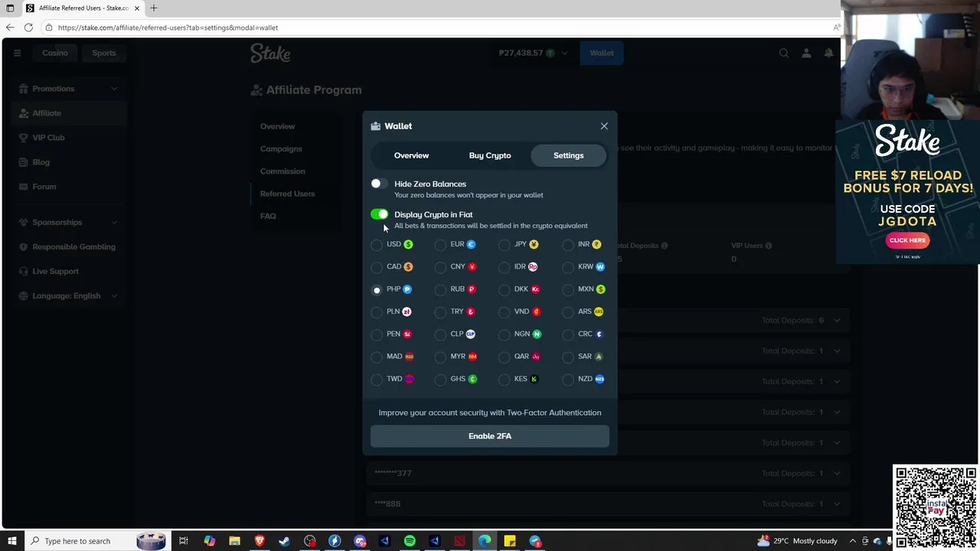Image resolution: width=980 pixels, height=551 pixels.
Task: Select EUR currency radio button
Action: click(440, 245)
